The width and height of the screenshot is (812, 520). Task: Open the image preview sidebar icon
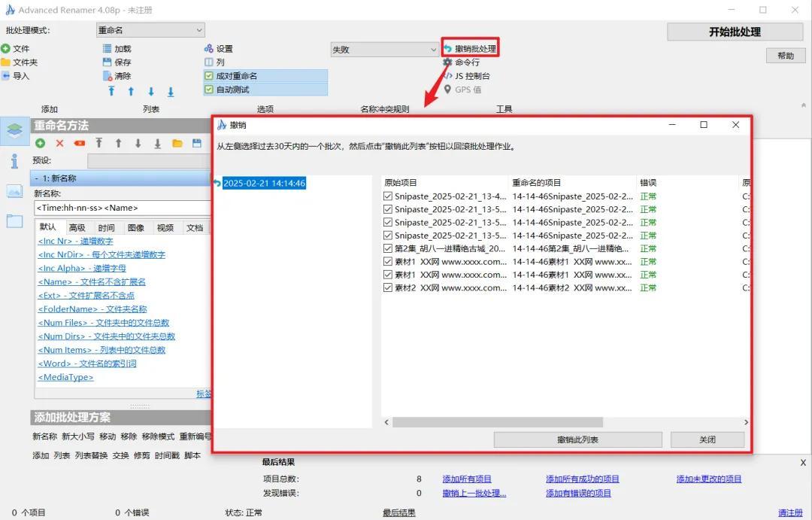coord(14,191)
